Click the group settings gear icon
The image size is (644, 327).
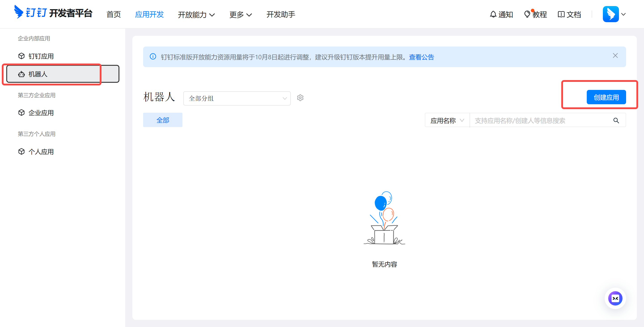300,98
